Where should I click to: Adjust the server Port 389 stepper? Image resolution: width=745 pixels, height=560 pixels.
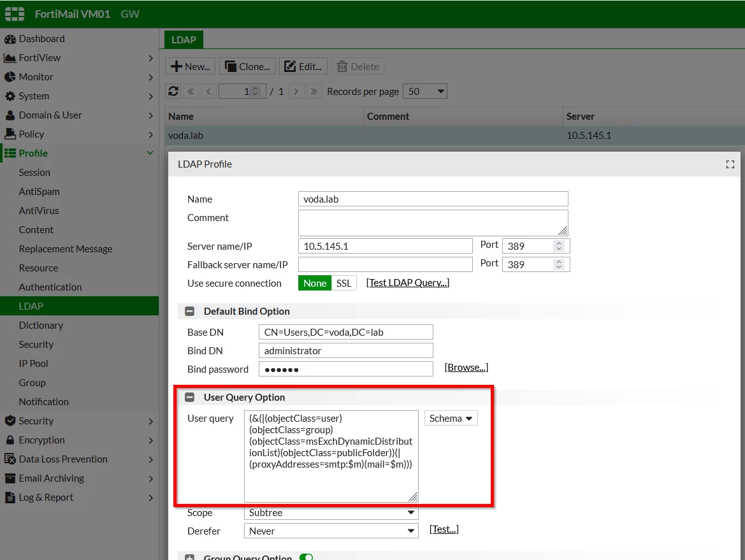click(559, 246)
